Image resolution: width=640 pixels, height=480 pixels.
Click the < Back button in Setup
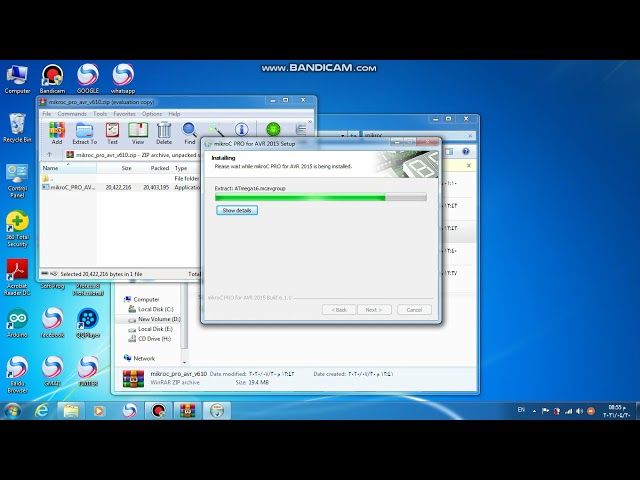[339, 310]
